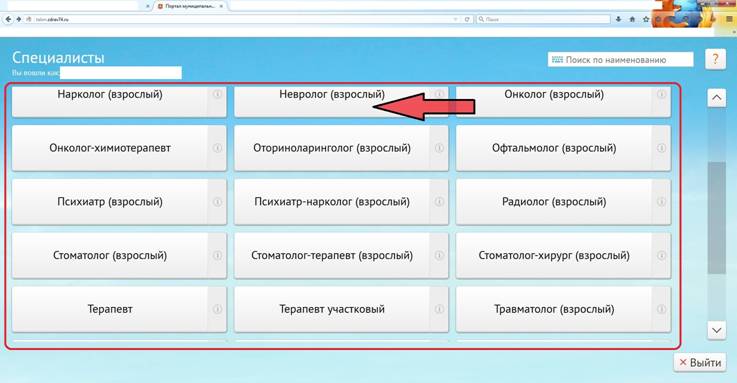View info icon for Офтальмолог (взрослый)
Image resolution: width=737 pixels, height=383 pixels.
tap(661, 148)
